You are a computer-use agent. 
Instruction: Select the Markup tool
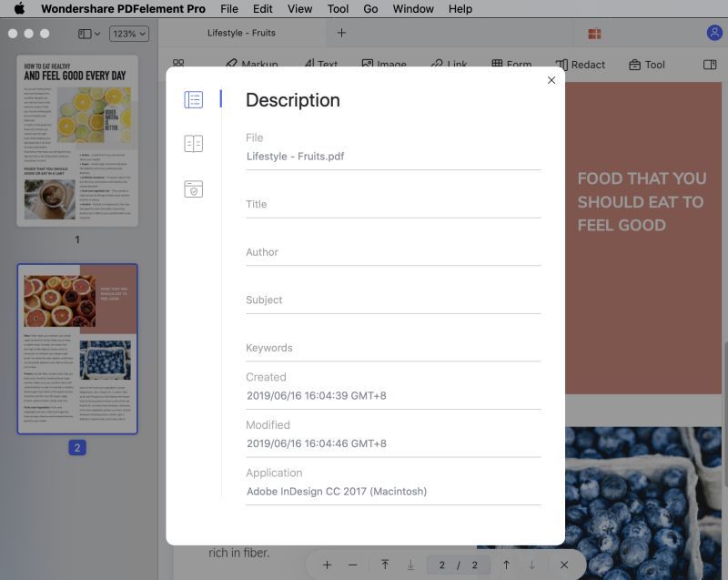coord(254,64)
